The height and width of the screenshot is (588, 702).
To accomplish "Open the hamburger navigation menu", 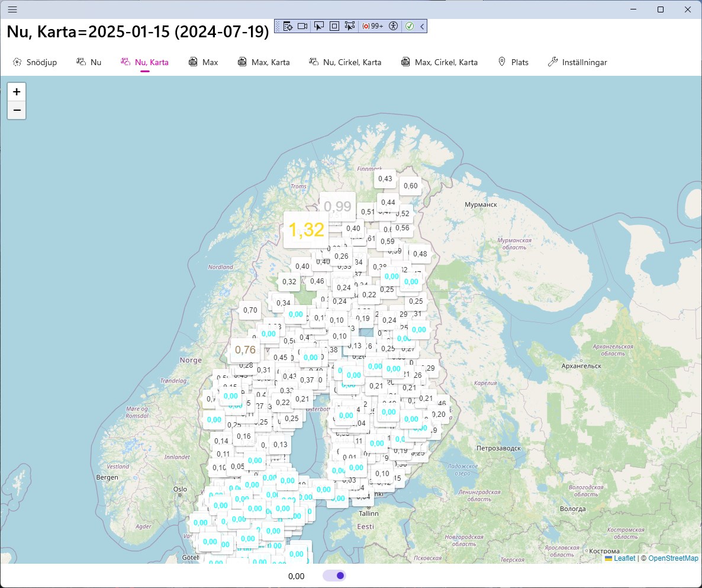I will click(12, 9).
